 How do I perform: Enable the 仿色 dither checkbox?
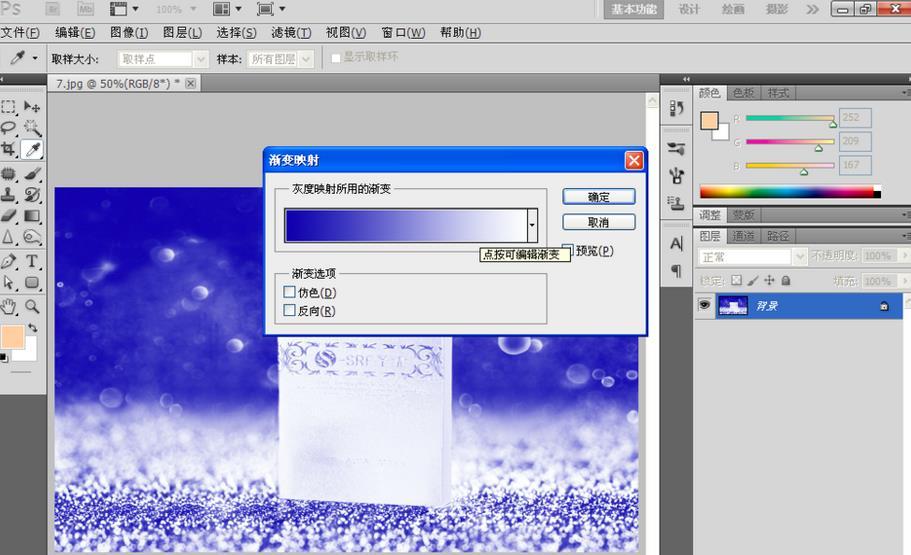[289, 292]
